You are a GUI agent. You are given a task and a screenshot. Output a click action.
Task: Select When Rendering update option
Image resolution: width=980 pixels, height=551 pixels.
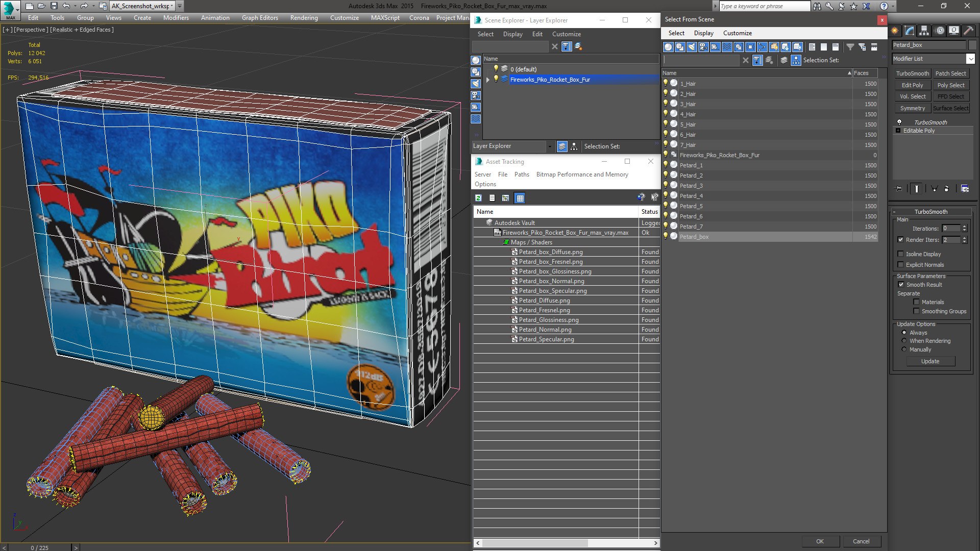click(x=904, y=341)
